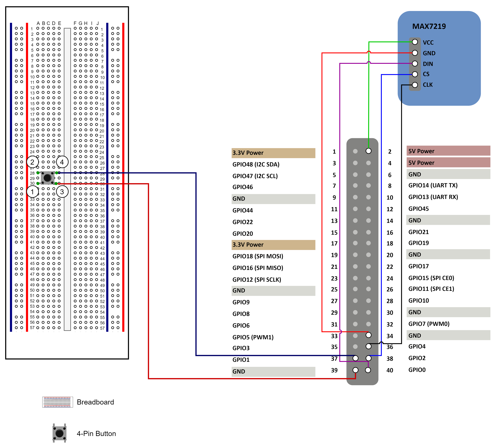Click the 4-Pin Button legend icon
This screenshot has width=495, height=448.
point(59,433)
